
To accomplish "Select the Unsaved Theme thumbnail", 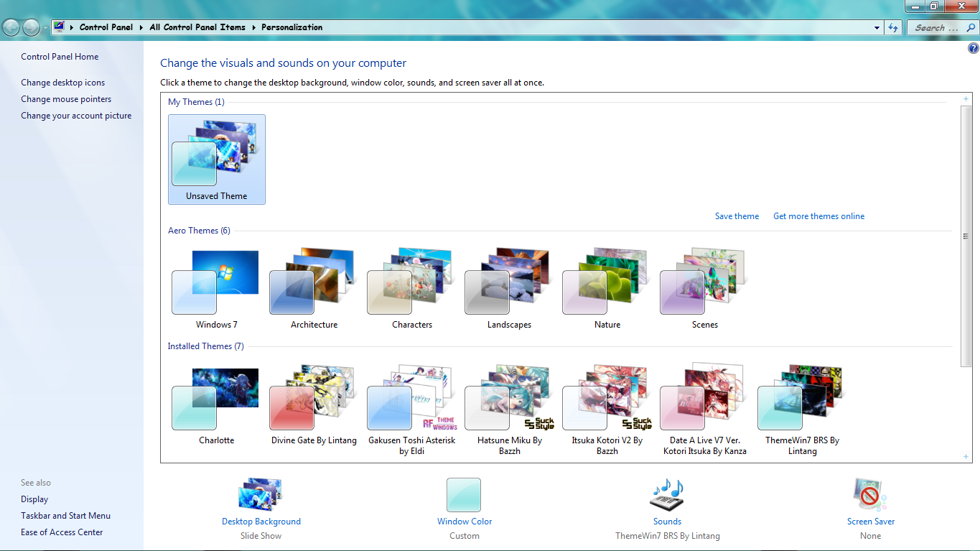I will 216,159.
